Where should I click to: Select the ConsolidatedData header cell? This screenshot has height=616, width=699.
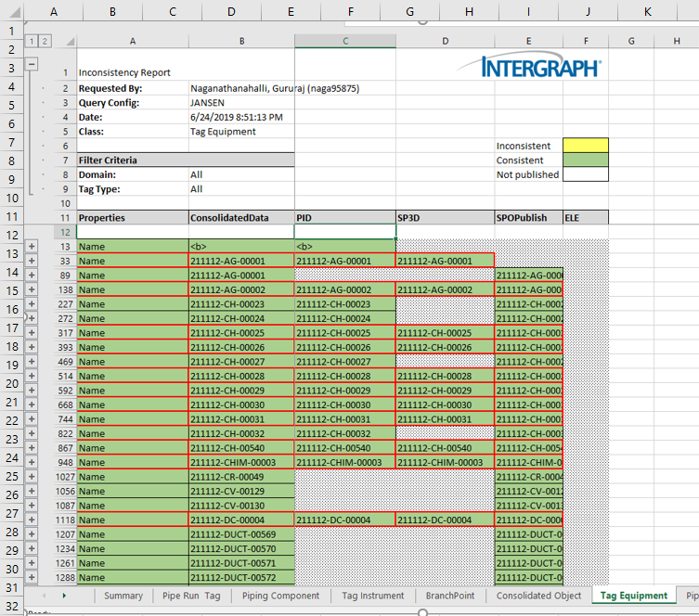241,217
